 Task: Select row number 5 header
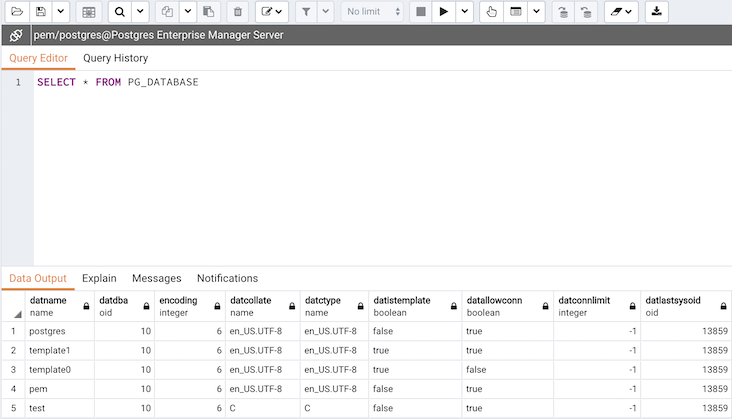[13, 408]
